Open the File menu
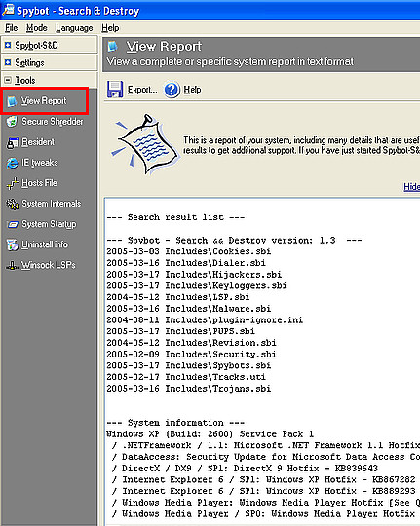This screenshot has width=420, height=526. tap(11, 28)
